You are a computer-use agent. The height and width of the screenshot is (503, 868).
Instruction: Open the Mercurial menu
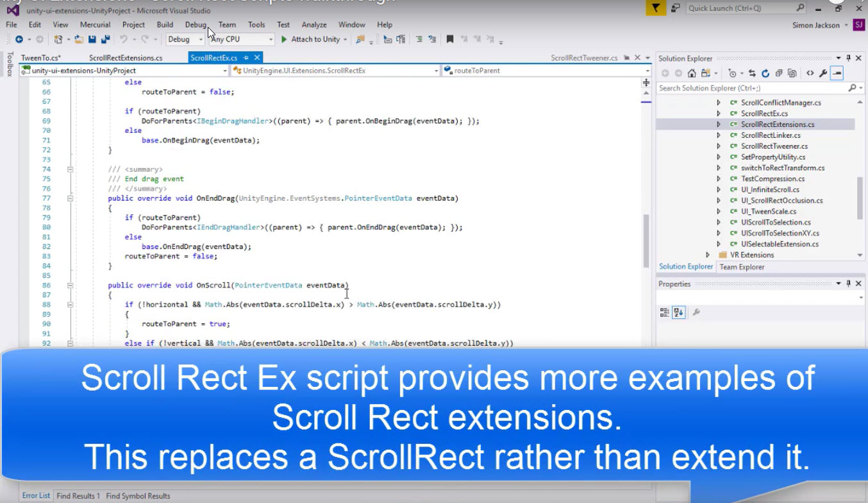pyautogui.click(x=95, y=24)
